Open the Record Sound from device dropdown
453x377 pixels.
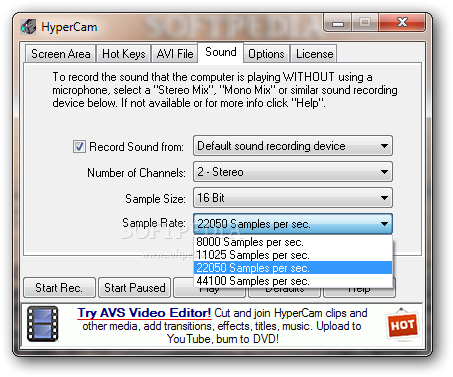293,146
